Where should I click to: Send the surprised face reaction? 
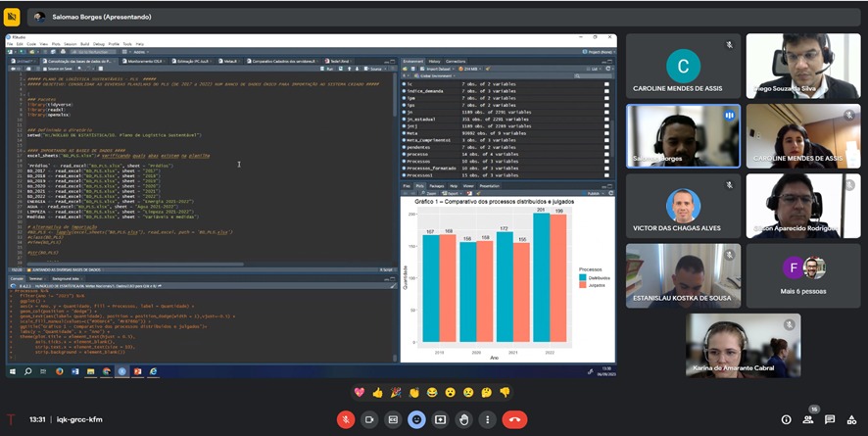tap(451, 392)
